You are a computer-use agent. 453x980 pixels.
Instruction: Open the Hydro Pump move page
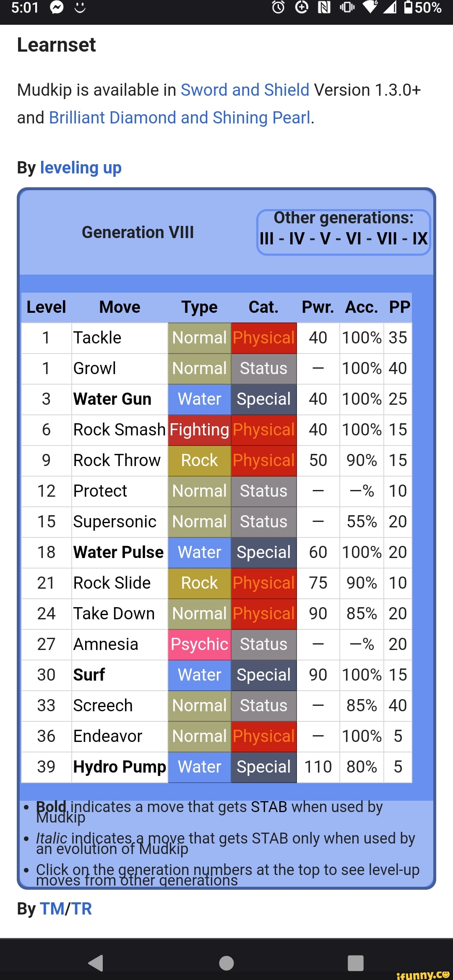click(x=120, y=767)
